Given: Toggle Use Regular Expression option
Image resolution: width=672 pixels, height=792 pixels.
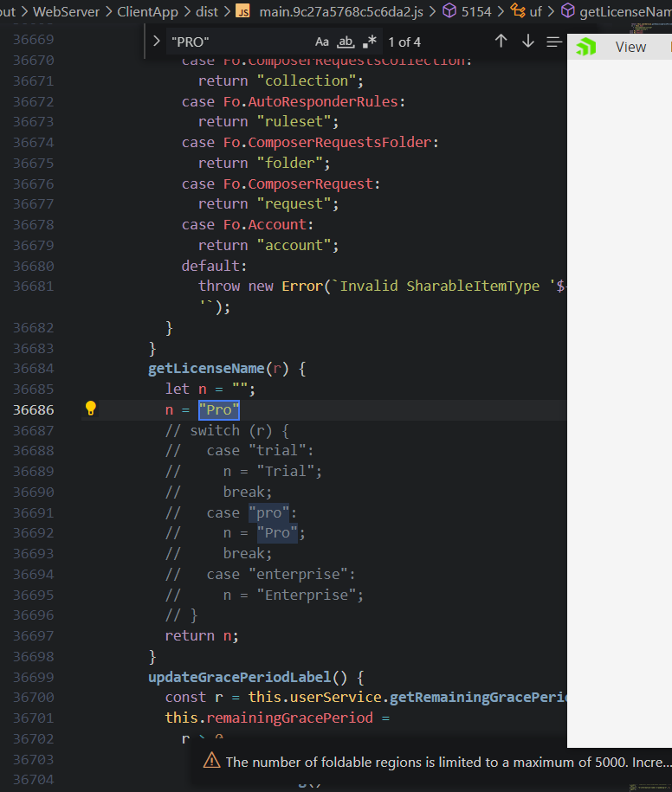Looking at the screenshot, I should (x=370, y=42).
